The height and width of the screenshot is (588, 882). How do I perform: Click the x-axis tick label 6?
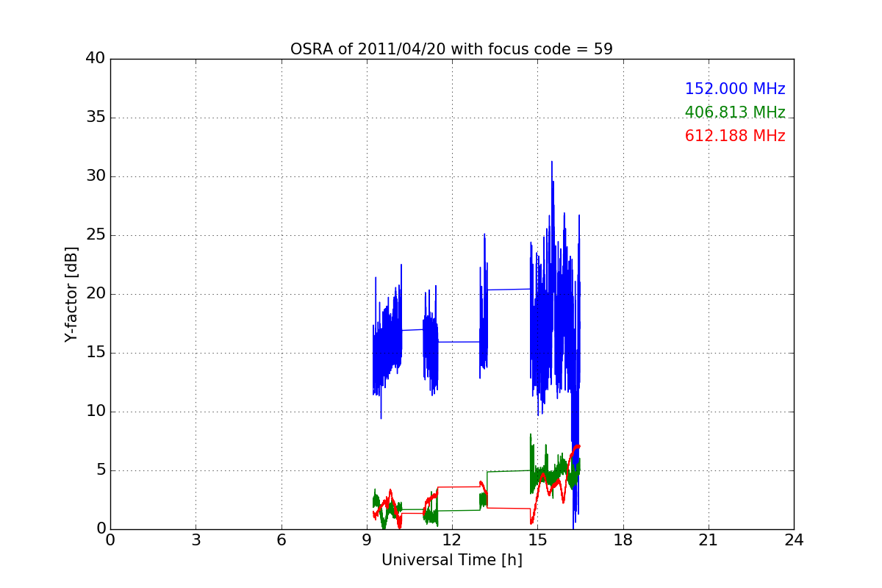(x=282, y=540)
